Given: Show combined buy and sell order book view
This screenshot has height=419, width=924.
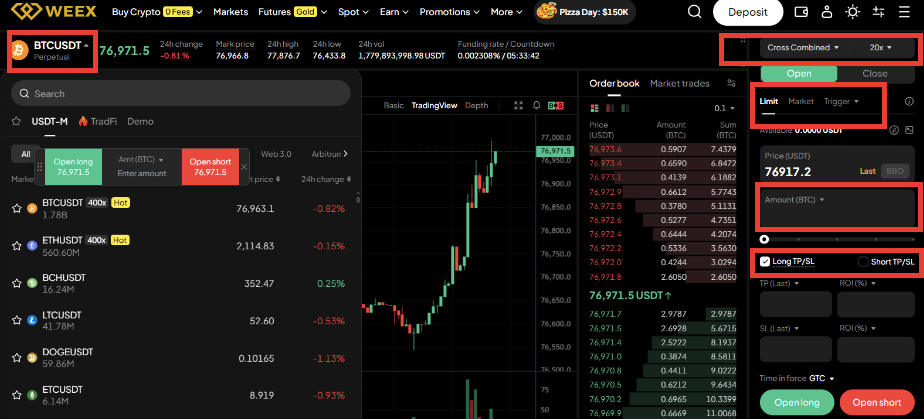Looking at the screenshot, I should 594,108.
